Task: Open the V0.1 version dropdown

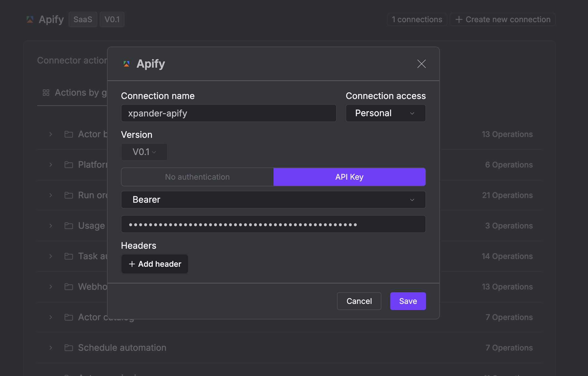Action: pos(144,152)
